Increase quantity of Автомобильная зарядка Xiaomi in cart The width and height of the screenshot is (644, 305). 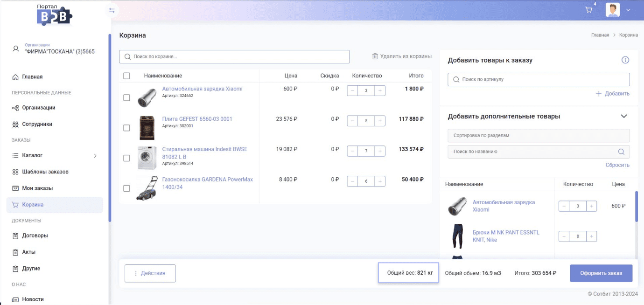click(x=380, y=90)
